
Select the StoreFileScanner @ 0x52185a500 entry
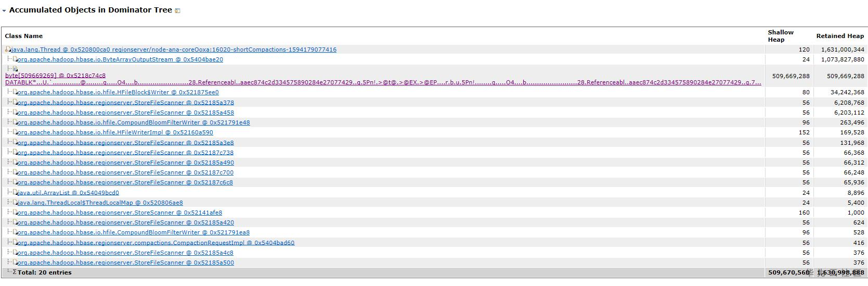[125, 263]
